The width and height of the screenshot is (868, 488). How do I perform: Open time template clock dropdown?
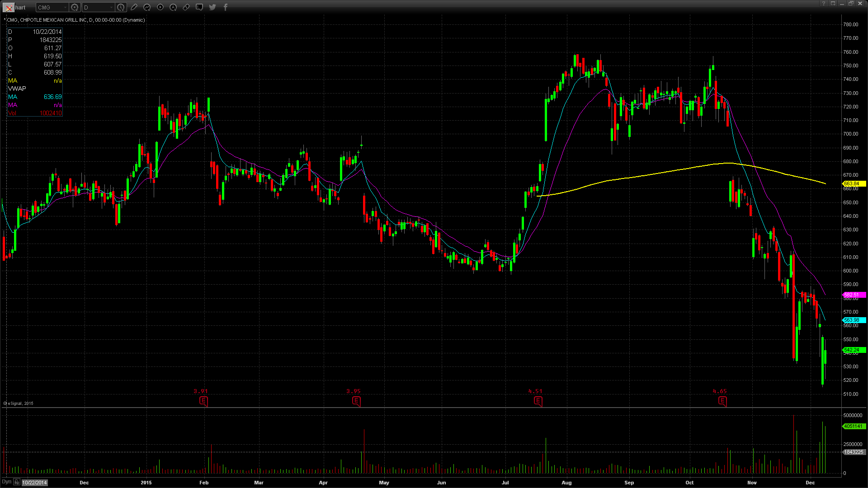(121, 7)
